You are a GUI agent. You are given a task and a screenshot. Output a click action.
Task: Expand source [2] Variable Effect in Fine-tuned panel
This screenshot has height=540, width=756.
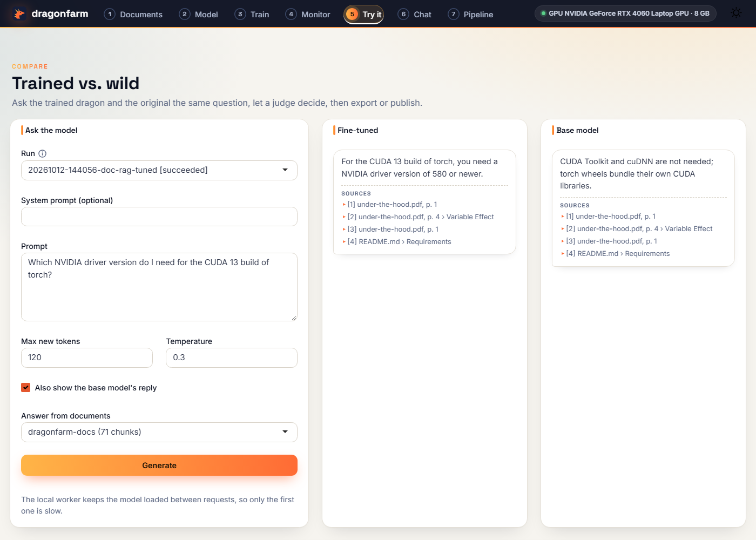click(418, 217)
